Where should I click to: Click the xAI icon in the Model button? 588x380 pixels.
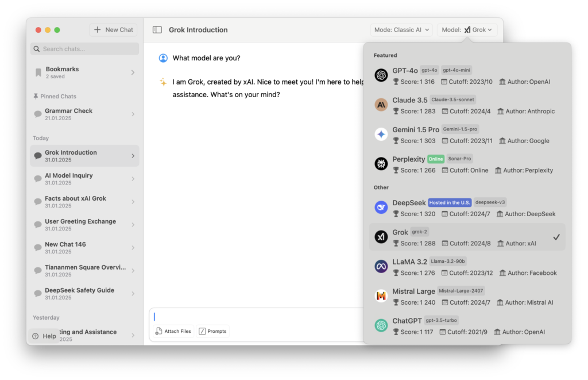(x=467, y=30)
